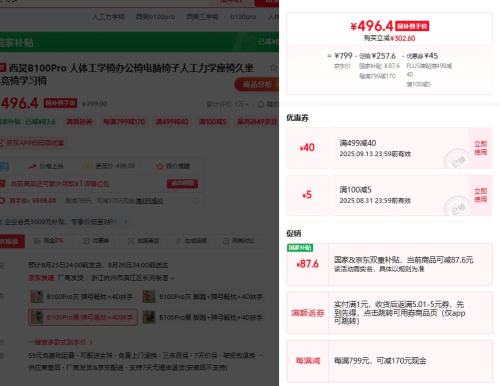
Task: Select B100Pro黑 脚踏+弹弓腰枕+4D扶手 variant
Action: [x=203, y=317]
